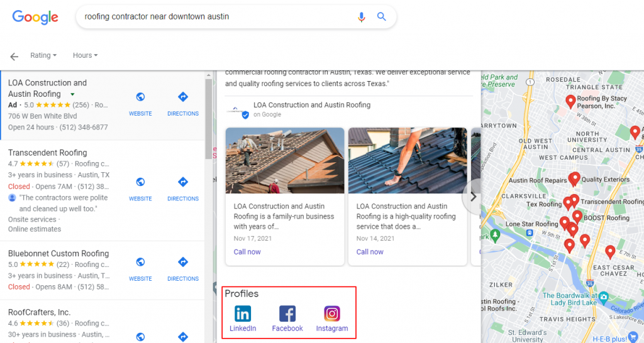This screenshot has width=644, height=343.
Task: Click the Google logo
Action: pos(35,17)
